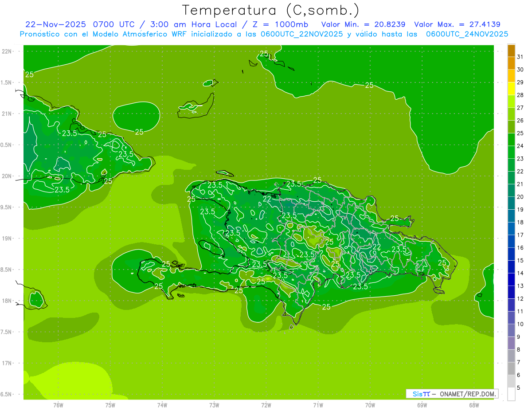This screenshot has width=532, height=411.
Task: Select the gray swatch between 6 and 7
Action: (511, 368)
